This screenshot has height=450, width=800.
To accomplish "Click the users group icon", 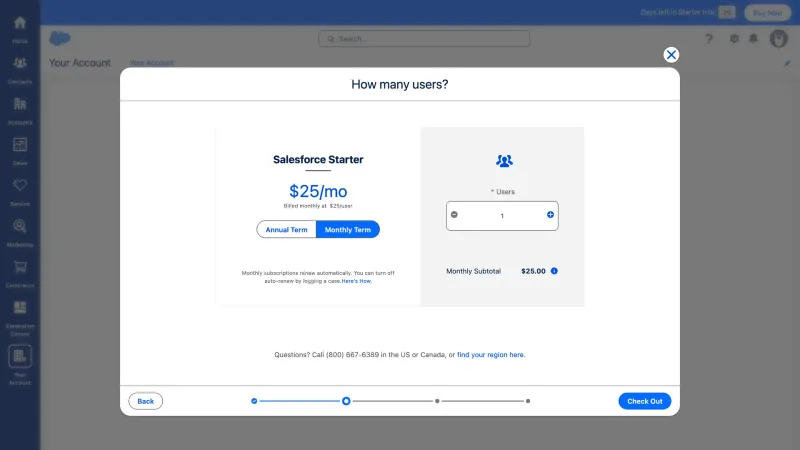I will (x=504, y=161).
